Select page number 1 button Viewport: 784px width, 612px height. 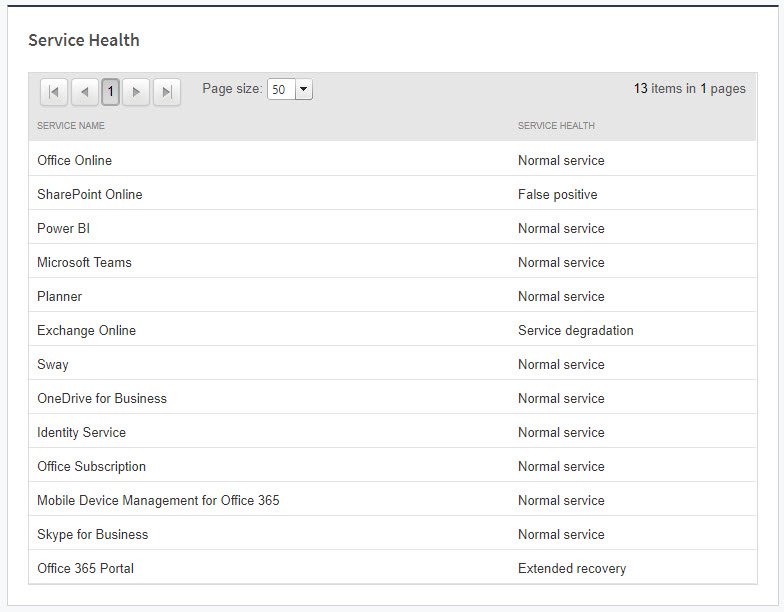pos(110,92)
